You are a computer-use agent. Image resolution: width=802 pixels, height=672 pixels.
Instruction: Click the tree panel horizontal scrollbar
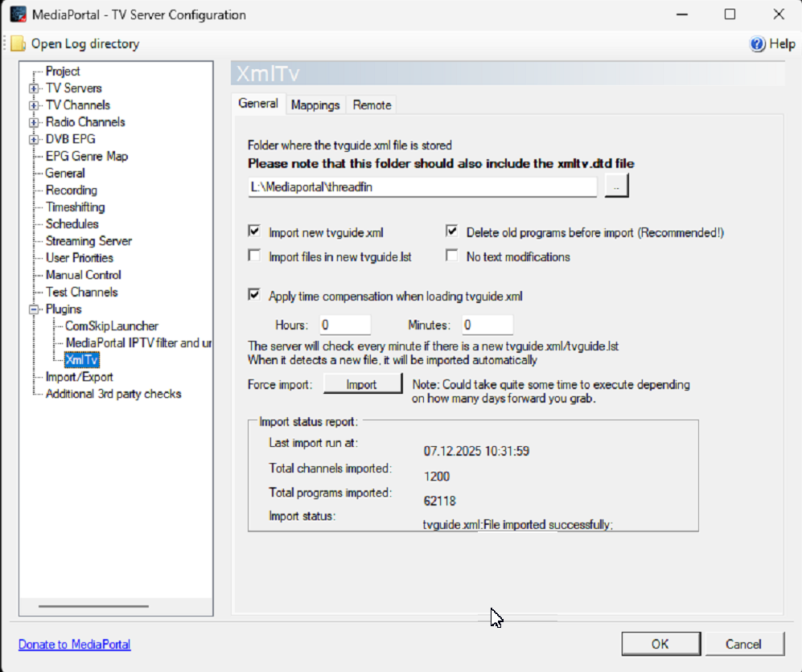pos(93,606)
